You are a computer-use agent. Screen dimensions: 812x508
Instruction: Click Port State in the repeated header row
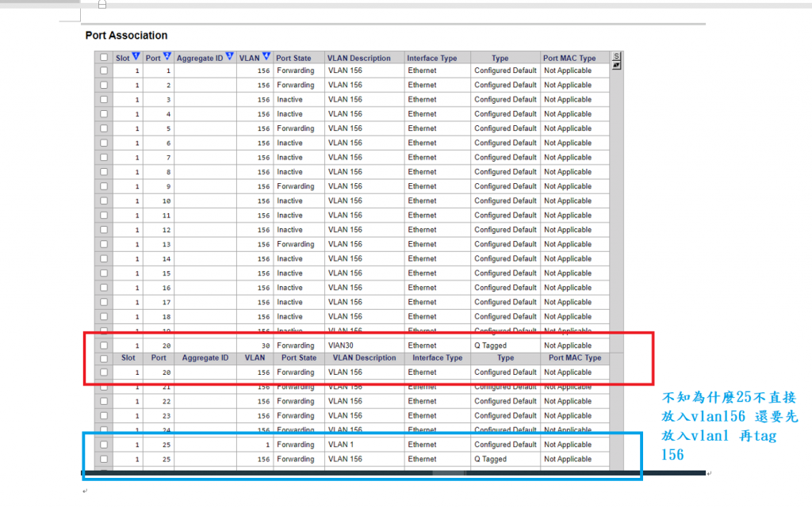[x=299, y=358]
